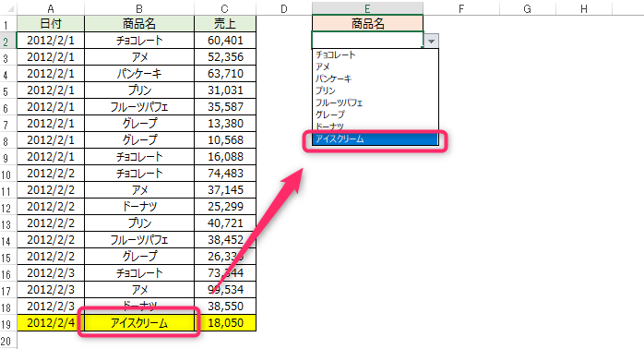644x349 pixels.
Task: Click the 38,452 sales cell
Action: click(224, 240)
